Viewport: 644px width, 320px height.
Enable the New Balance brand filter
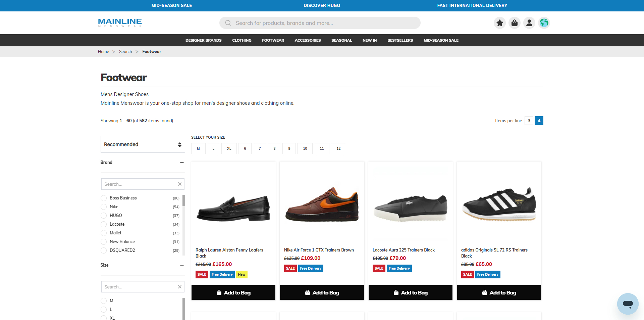tap(104, 242)
